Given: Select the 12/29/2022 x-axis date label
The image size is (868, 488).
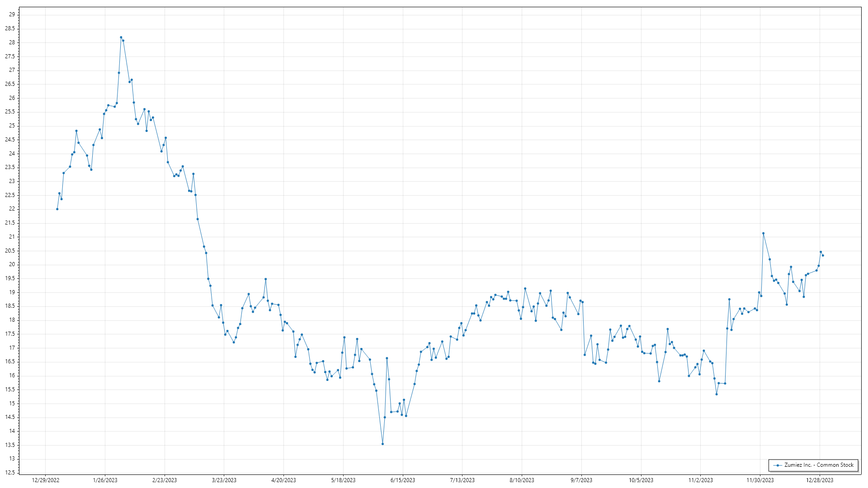Looking at the screenshot, I should 46,480.
